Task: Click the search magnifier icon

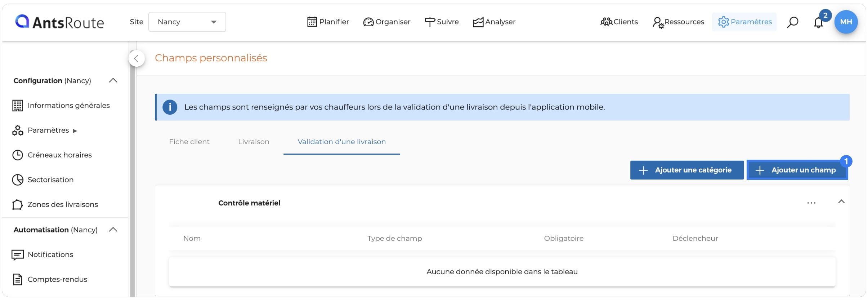Action: (x=793, y=22)
